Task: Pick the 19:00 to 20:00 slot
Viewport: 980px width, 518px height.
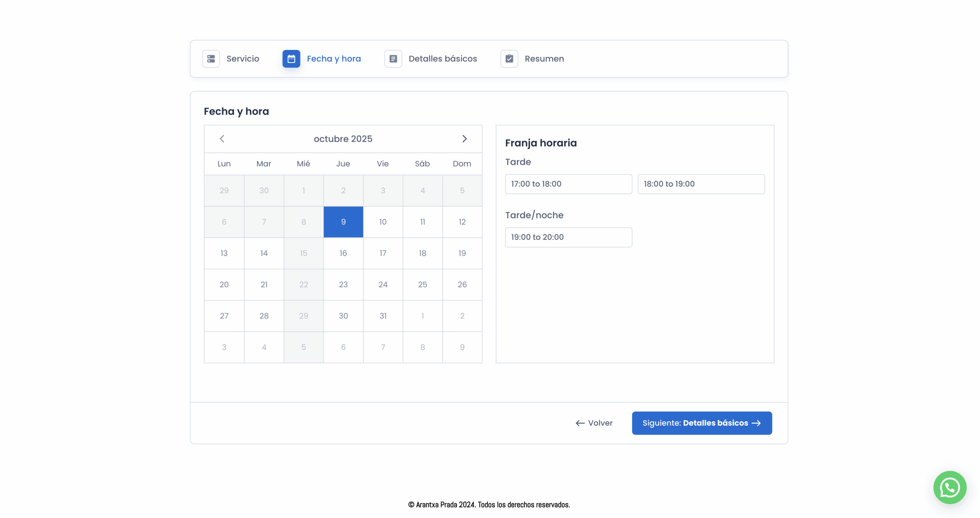Action: click(568, 237)
